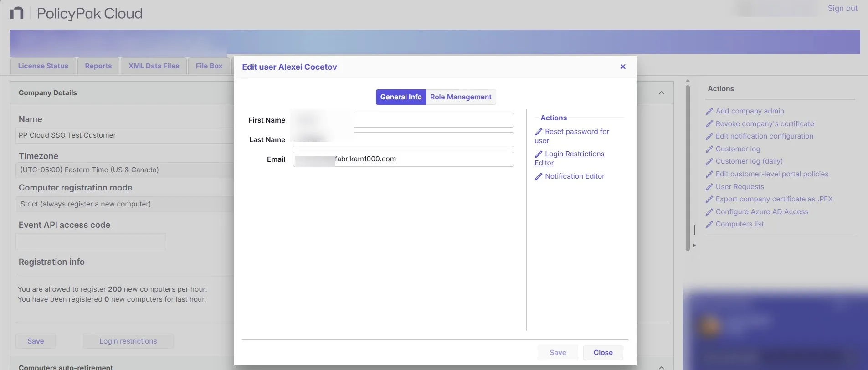Click pencil icon beside Customer log (daily)
The width and height of the screenshot is (868, 370).
point(709,161)
